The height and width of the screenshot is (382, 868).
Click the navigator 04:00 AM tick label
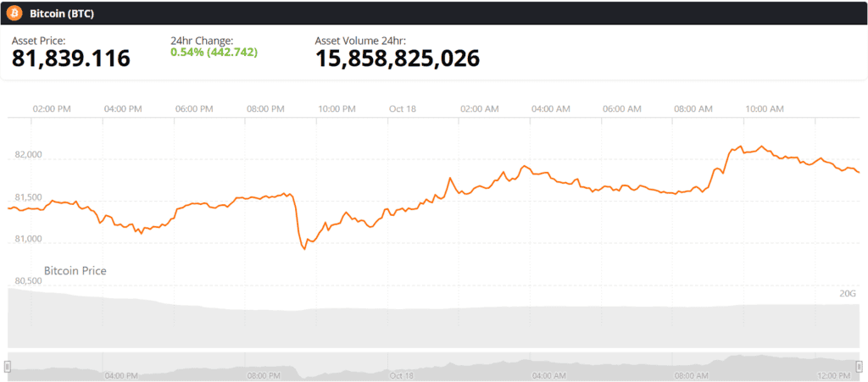(x=548, y=375)
